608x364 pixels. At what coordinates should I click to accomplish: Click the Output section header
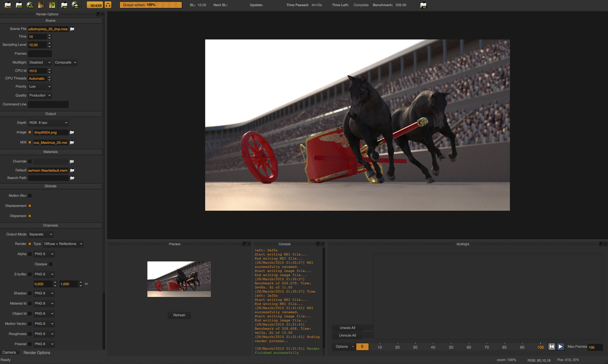pos(51,114)
